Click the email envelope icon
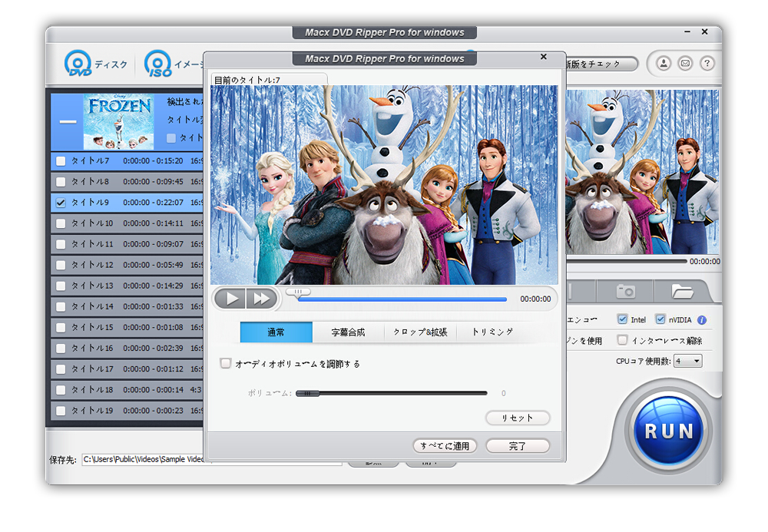Screen dimensions: 768x532 click(685, 63)
